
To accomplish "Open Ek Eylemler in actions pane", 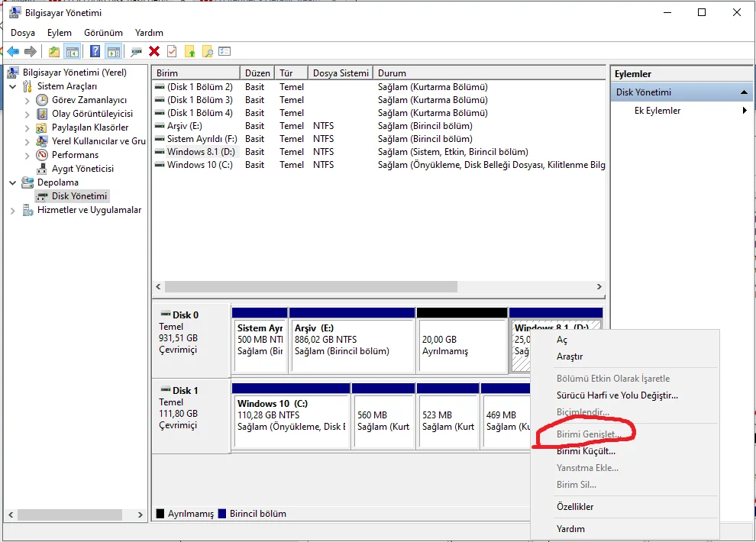I will click(x=657, y=111).
